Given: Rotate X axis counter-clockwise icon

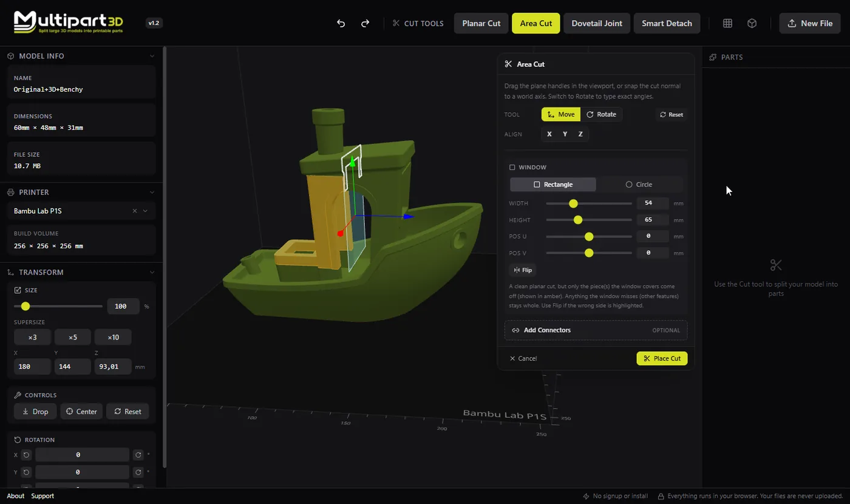Looking at the screenshot, I should coord(26,455).
